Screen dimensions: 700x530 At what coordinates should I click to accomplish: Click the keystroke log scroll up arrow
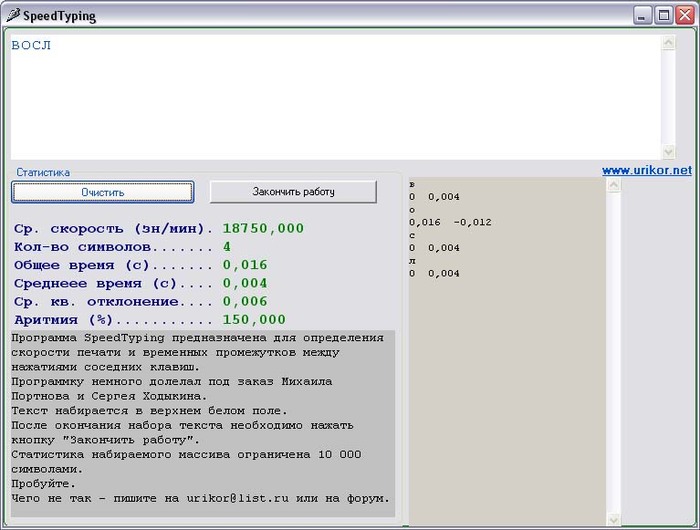click(x=614, y=185)
